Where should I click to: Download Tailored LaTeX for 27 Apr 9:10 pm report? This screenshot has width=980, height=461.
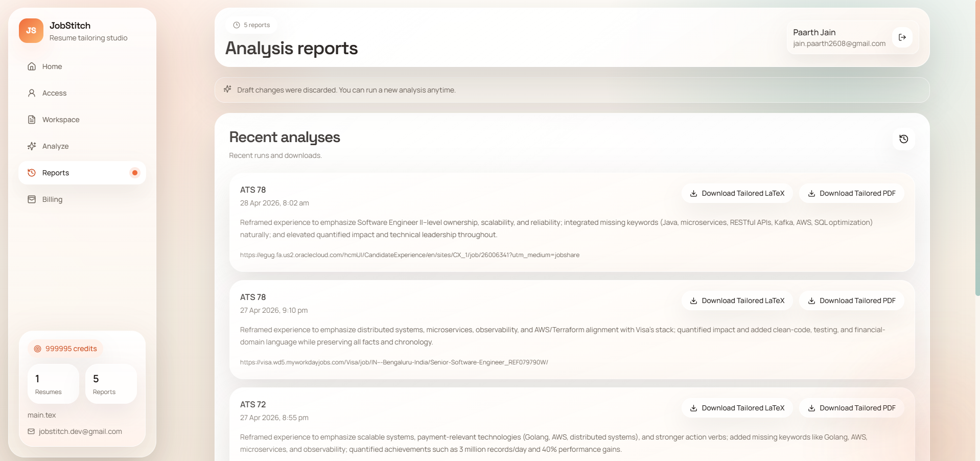click(x=737, y=301)
